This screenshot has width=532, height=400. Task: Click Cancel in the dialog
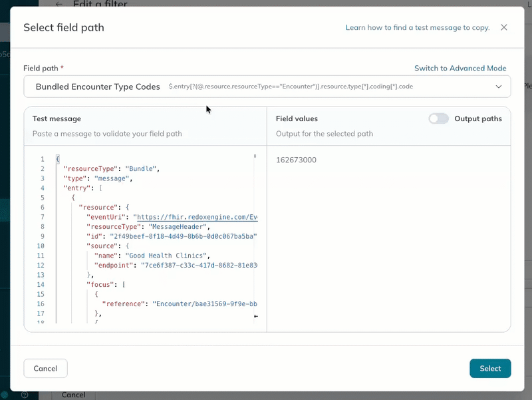coord(45,369)
